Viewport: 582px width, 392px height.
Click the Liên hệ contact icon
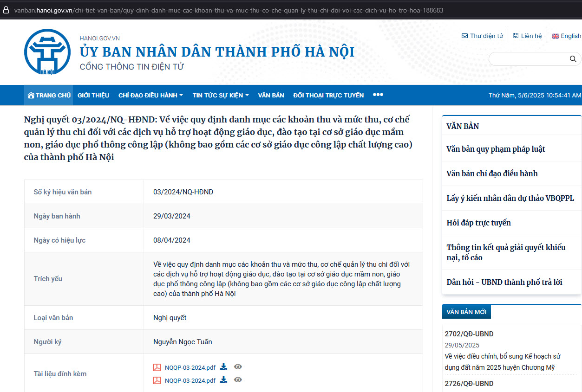tap(516, 36)
